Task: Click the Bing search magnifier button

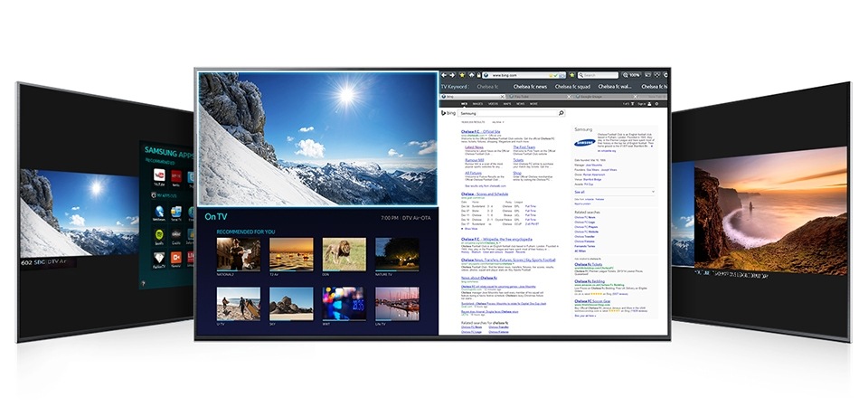Action: click(561, 113)
